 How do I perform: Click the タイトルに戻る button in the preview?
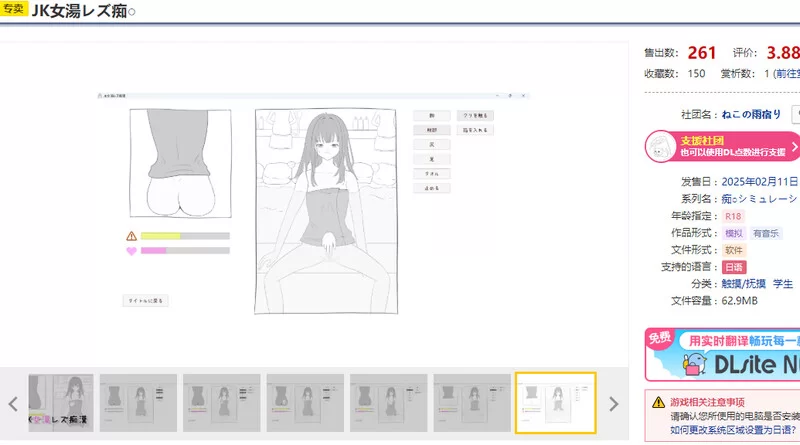point(145,301)
